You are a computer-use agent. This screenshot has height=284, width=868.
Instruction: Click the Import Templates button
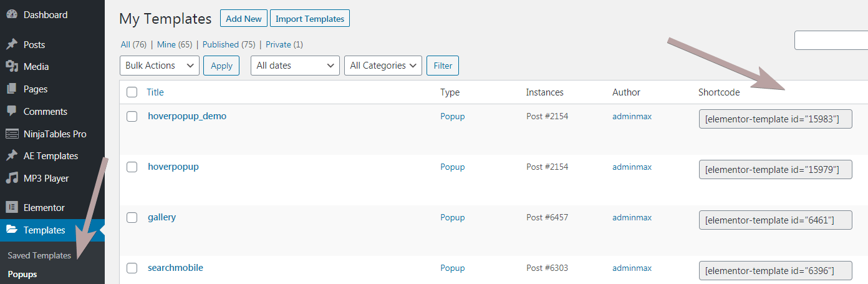point(310,19)
